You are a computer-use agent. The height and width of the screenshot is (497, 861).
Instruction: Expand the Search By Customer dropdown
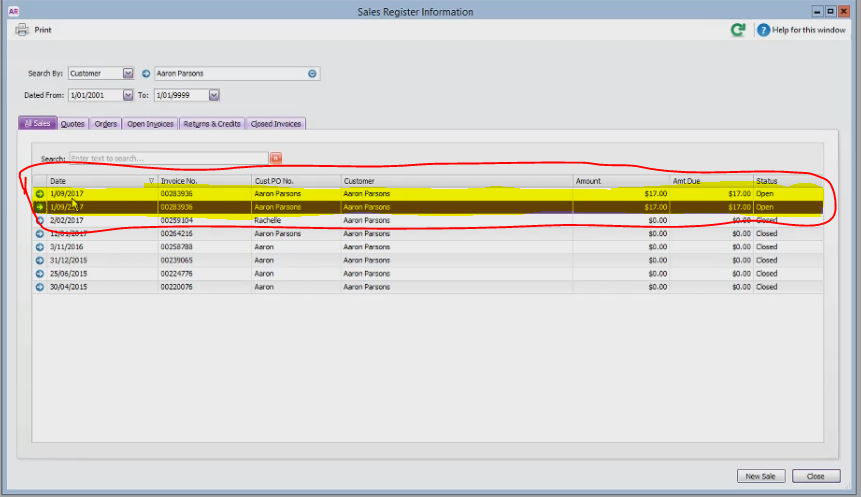(128, 73)
